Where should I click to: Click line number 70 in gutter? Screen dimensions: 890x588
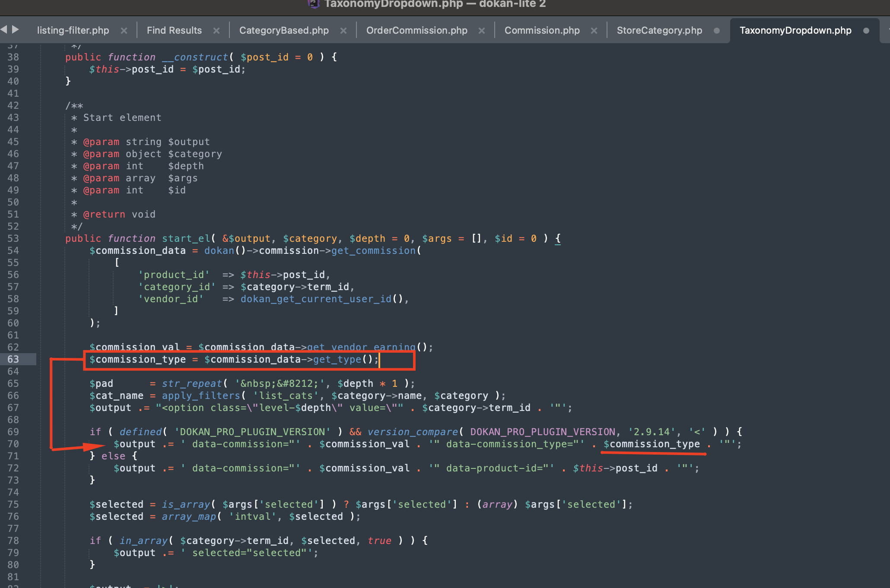pyautogui.click(x=13, y=444)
